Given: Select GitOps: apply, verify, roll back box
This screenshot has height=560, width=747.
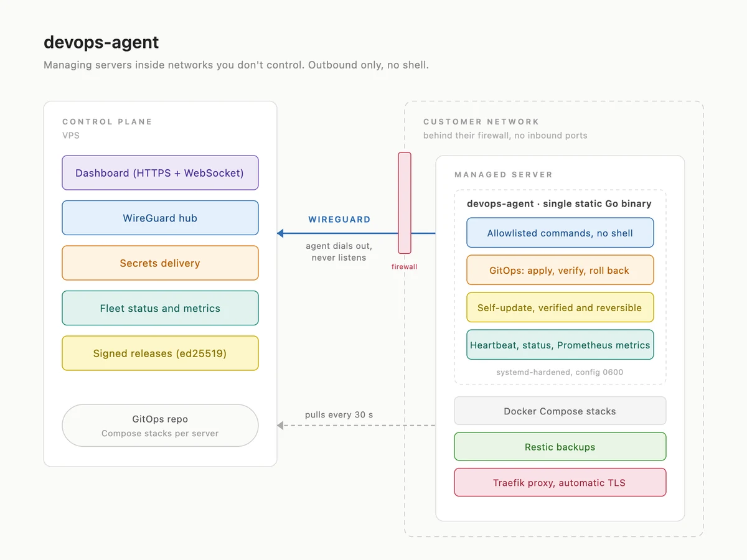Looking at the screenshot, I should click(x=560, y=271).
